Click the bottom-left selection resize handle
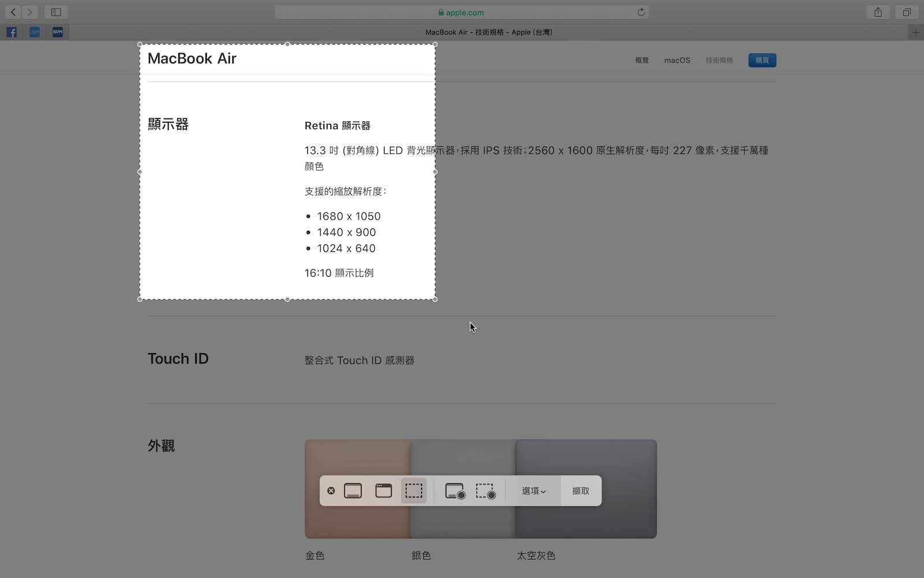The image size is (924, 578). pos(140,299)
